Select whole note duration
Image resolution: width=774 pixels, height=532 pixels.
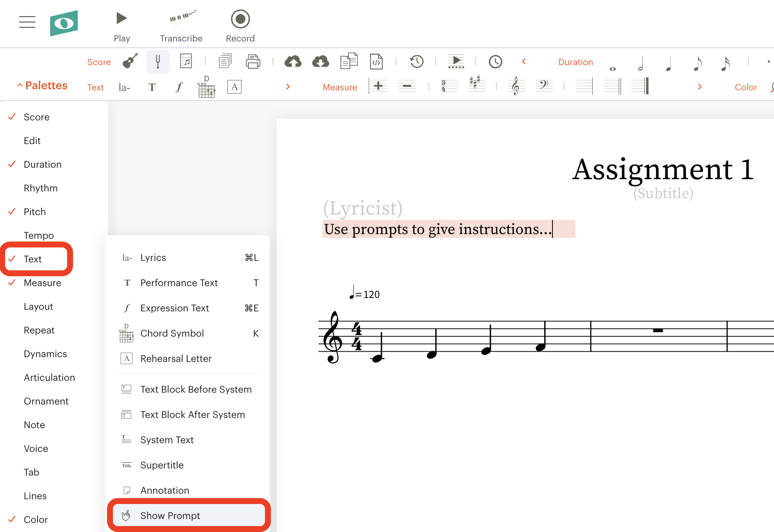tap(612, 69)
